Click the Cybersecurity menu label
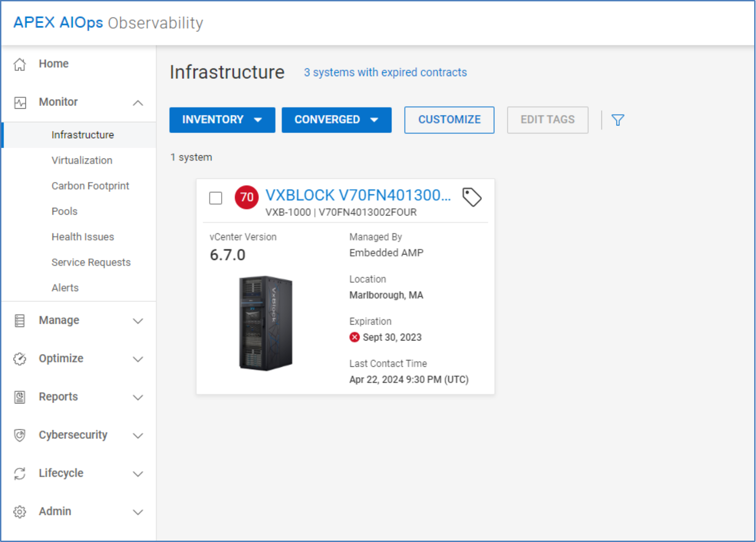The image size is (756, 542). 73,435
